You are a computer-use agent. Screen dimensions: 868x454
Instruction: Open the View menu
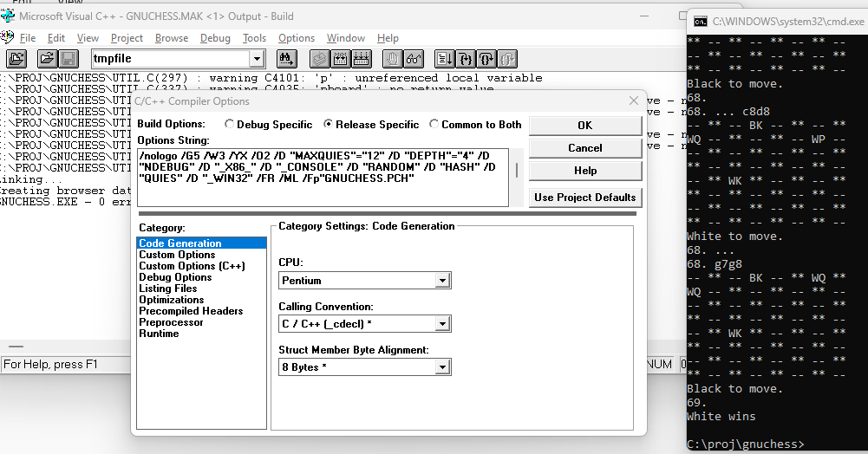(88, 38)
